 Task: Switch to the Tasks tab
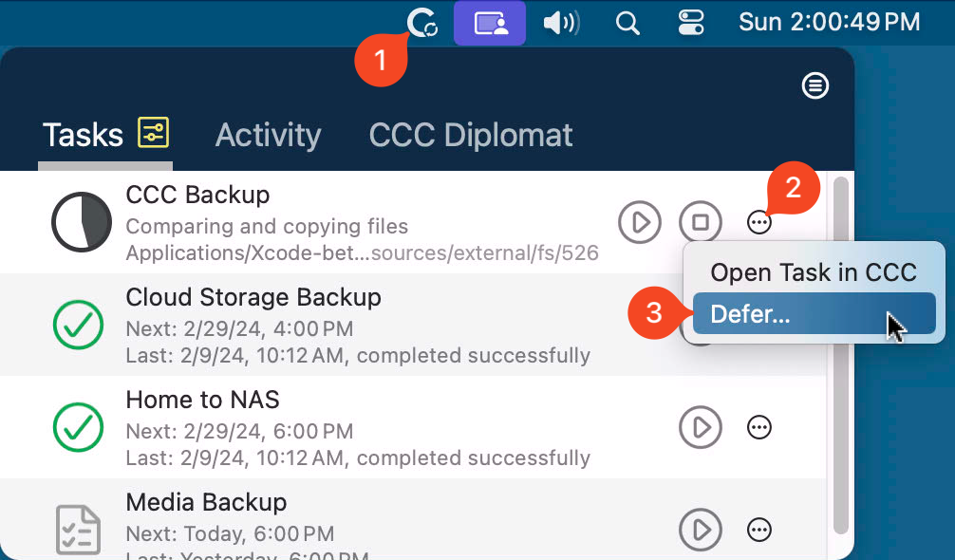pos(83,135)
